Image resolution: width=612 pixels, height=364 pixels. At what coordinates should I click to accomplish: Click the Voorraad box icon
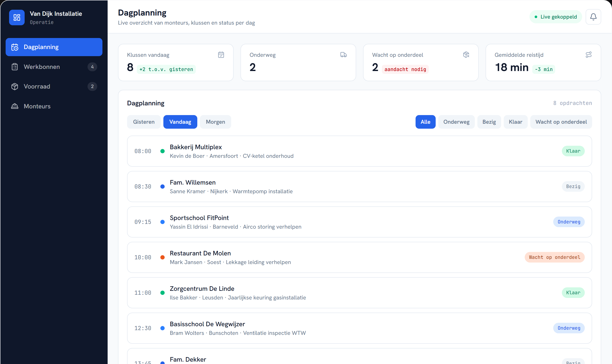(x=15, y=86)
